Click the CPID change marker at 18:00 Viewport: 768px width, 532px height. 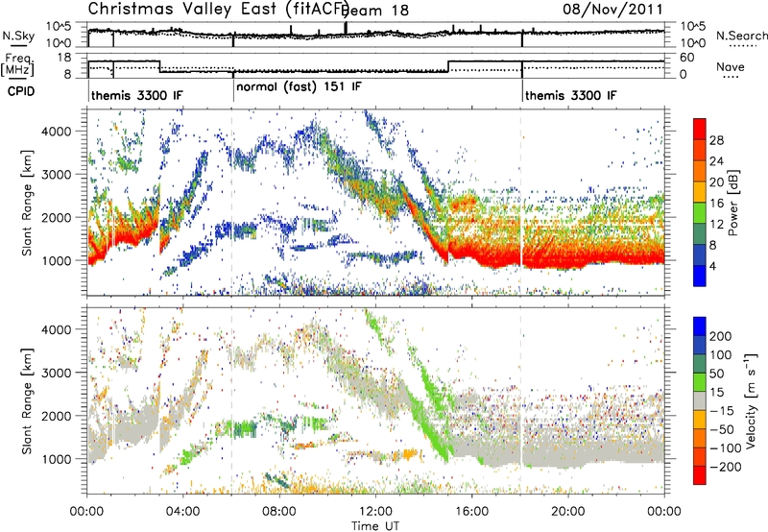click(x=522, y=91)
